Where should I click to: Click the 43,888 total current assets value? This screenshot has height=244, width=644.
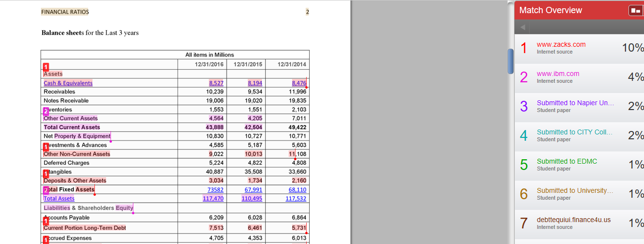tap(215, 128)
